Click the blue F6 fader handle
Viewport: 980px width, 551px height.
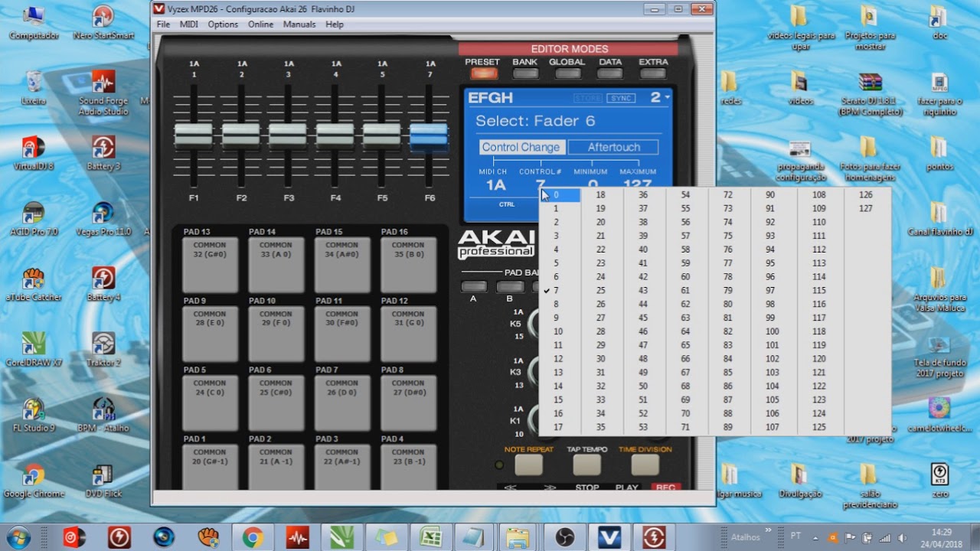point(429,135)
